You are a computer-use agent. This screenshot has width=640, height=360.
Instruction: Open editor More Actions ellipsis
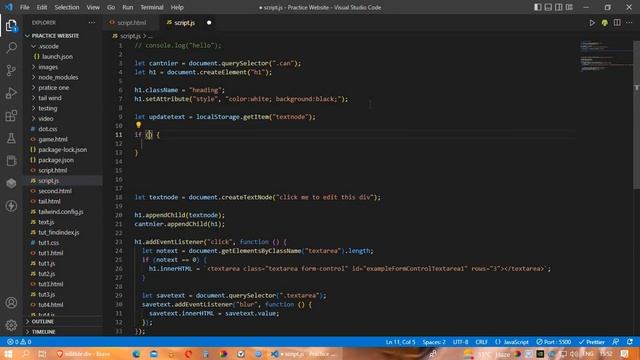[x=629, y=23]
